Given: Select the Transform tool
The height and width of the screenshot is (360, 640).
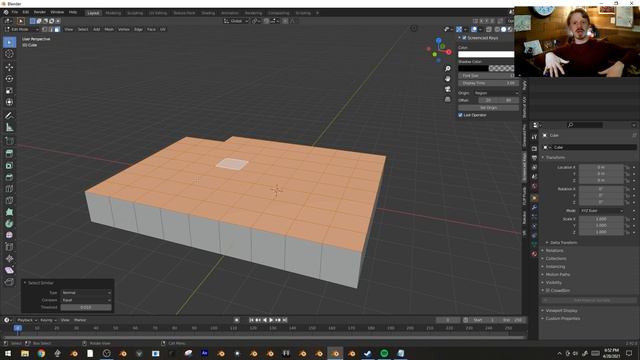Looking at the screenshot, I should [9, 102].
